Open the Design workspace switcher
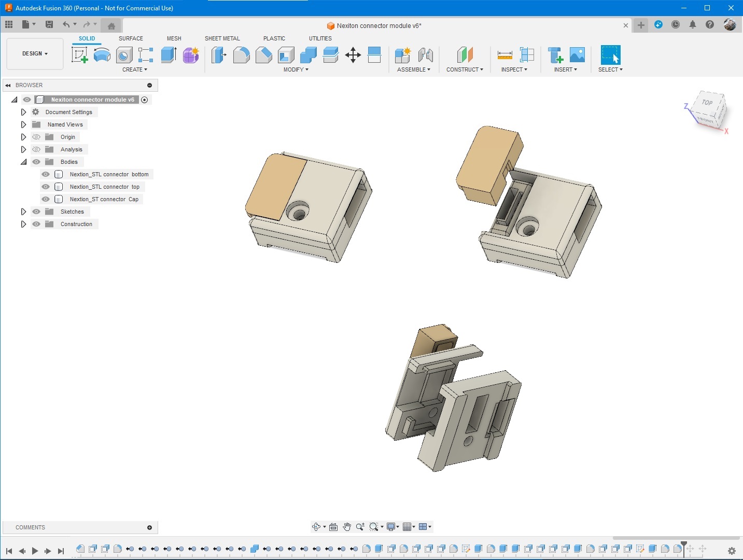 (x=34, y=53)
